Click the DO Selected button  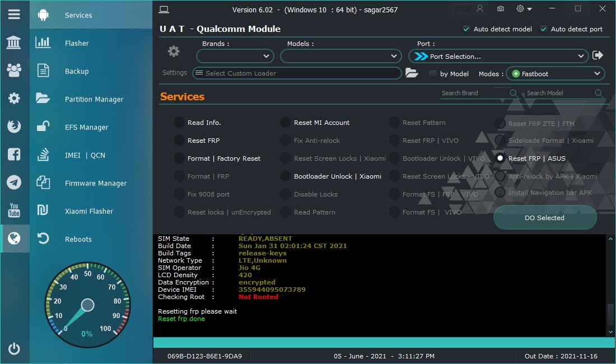545,217
